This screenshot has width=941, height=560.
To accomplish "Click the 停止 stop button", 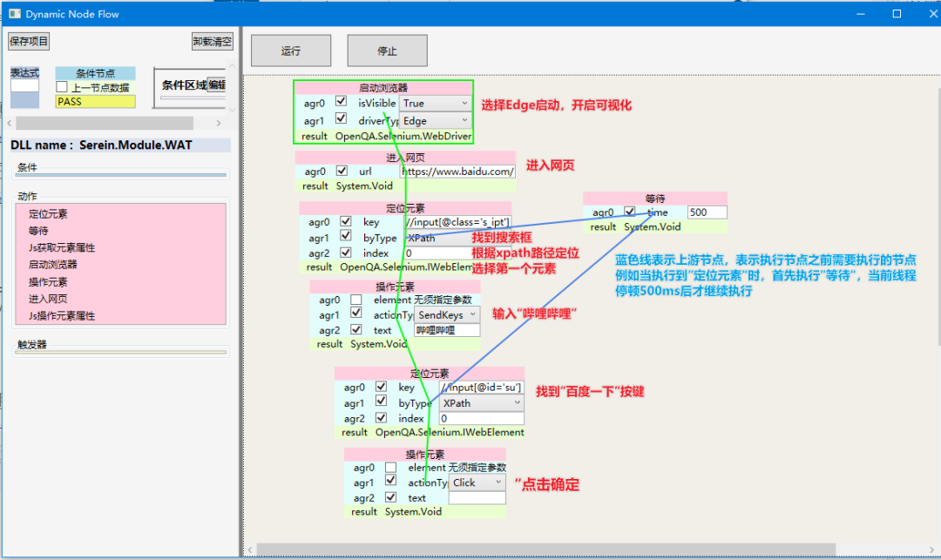I will coord(387,51).
